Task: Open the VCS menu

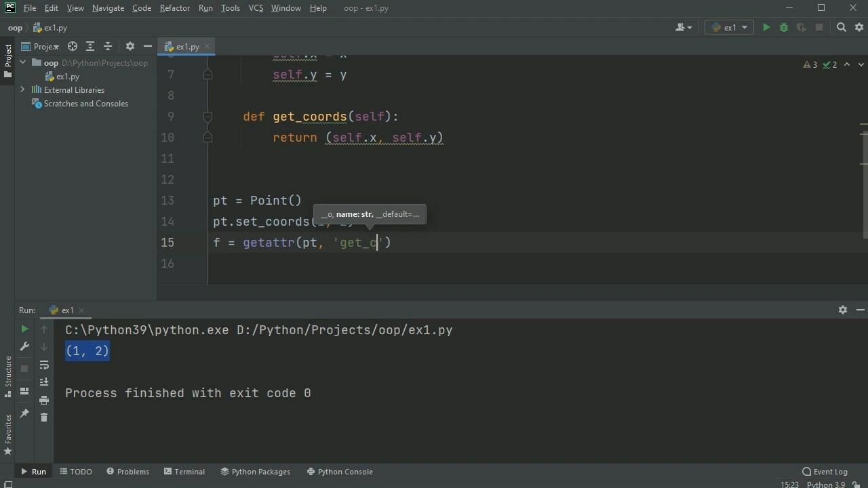Action: (256, 8)
